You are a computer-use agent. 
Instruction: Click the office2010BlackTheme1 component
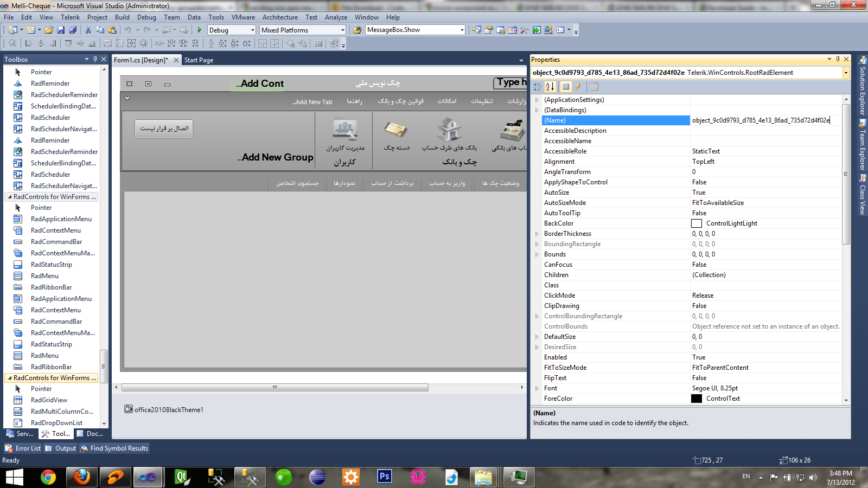163,409
